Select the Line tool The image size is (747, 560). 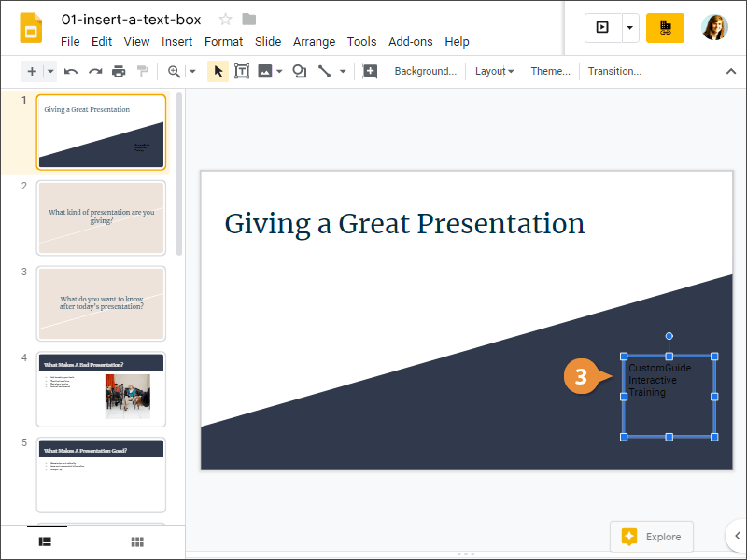(325, 71)
